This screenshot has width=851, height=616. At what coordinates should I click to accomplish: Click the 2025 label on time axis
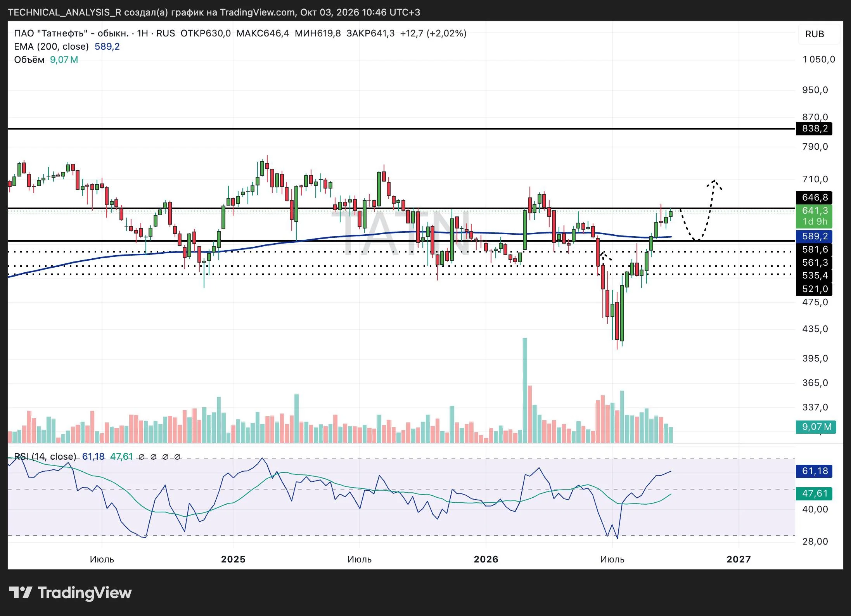click(233, 559)
